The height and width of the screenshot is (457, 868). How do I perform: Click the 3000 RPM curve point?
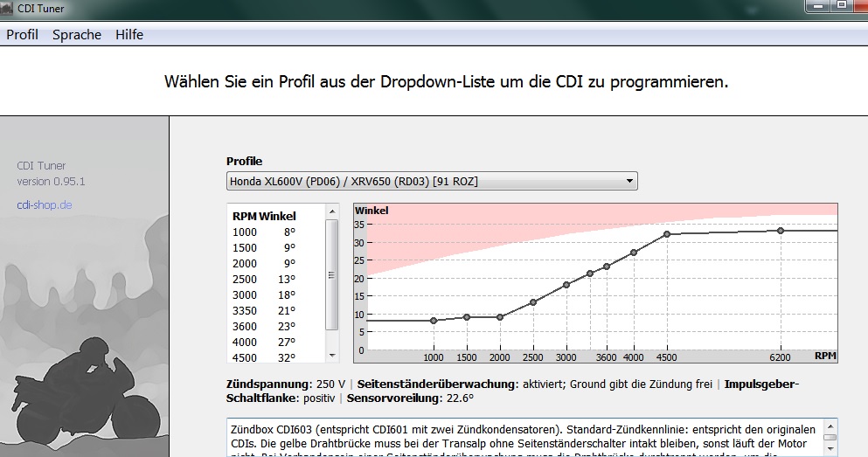click(566, 285)
